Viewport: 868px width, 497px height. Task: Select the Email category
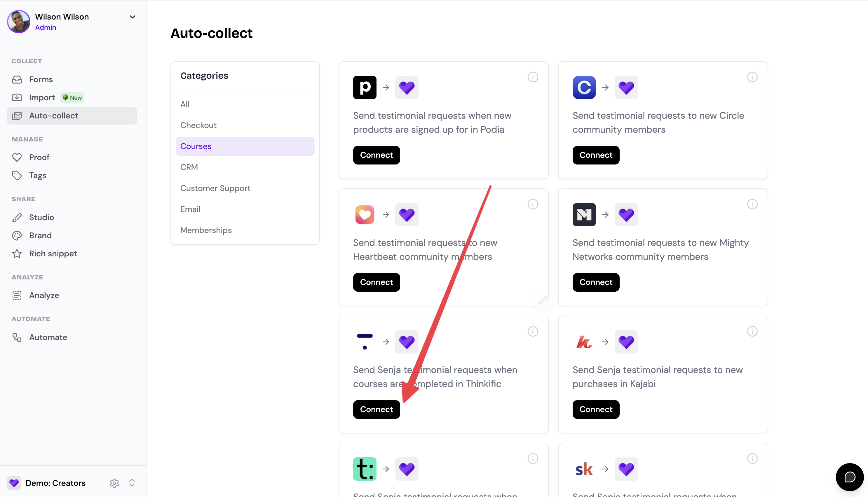click(x=245, y=209)
